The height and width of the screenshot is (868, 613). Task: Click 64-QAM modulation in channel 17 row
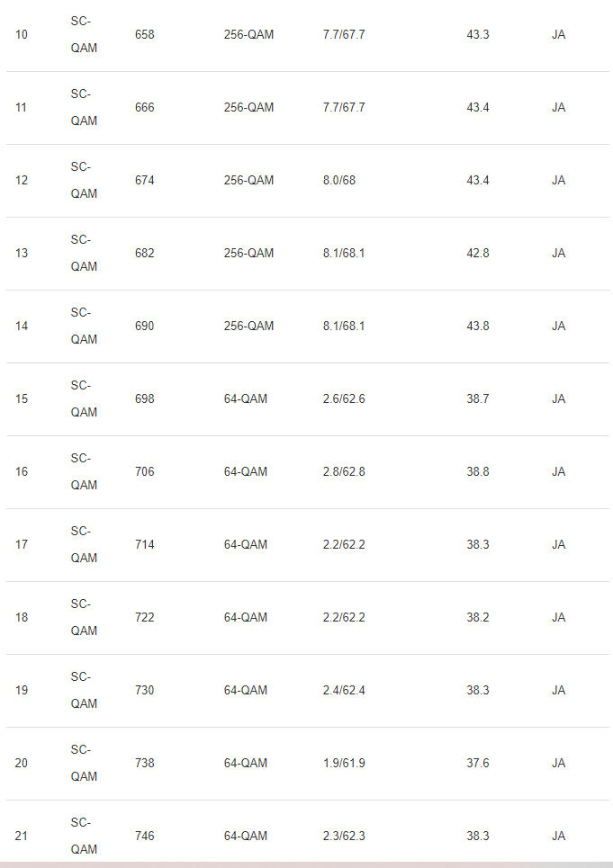click(246, 545)
